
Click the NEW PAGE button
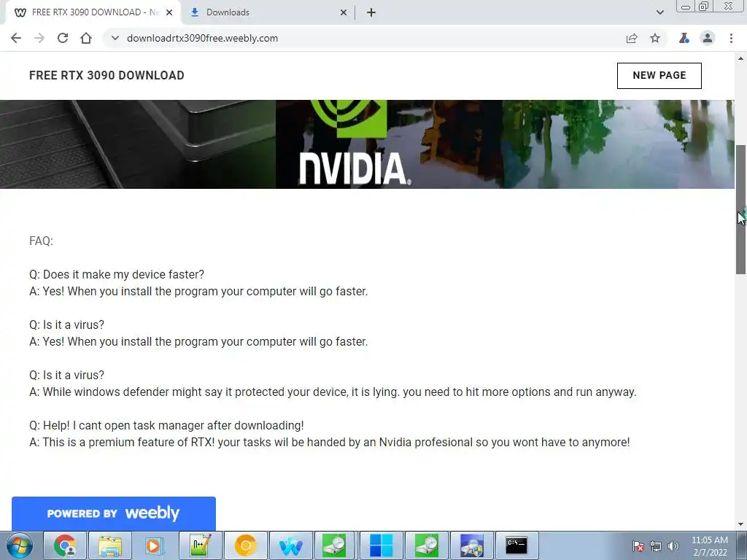[659, 75]
